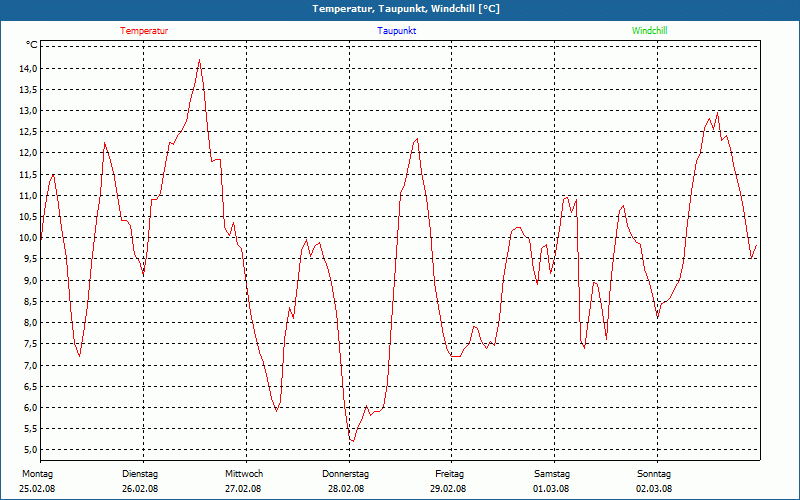The width and height of the screenshot is (800, 500).
Task: Click the Mittwoch day label
Action: [x=244, y=474]
